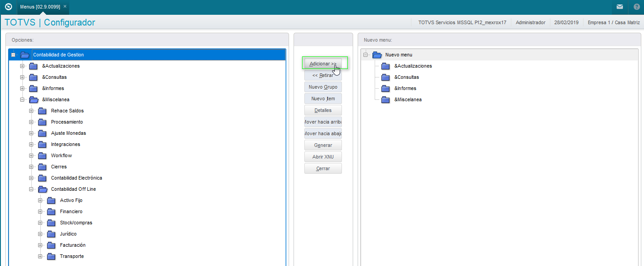
Task: Expand the Procesamiento node
Action: pos(31,122)
